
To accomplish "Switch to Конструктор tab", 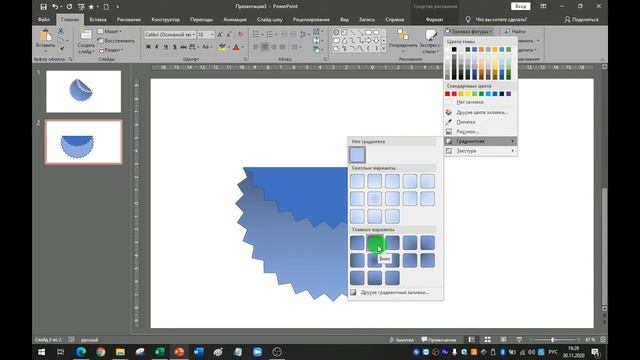I will [165, 20].
